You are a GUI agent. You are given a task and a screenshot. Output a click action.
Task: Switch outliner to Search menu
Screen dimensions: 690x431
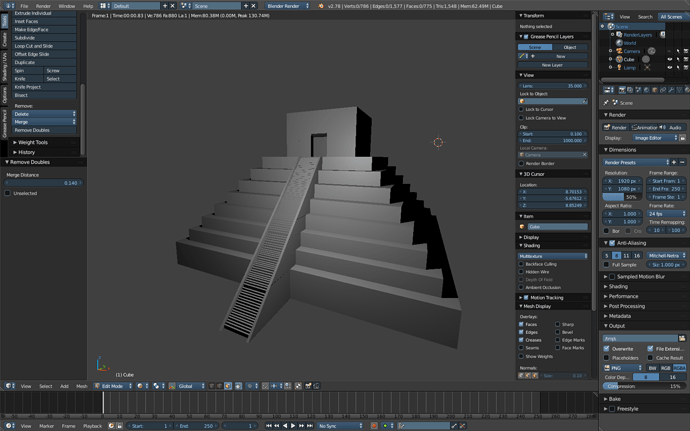point(645,17)
